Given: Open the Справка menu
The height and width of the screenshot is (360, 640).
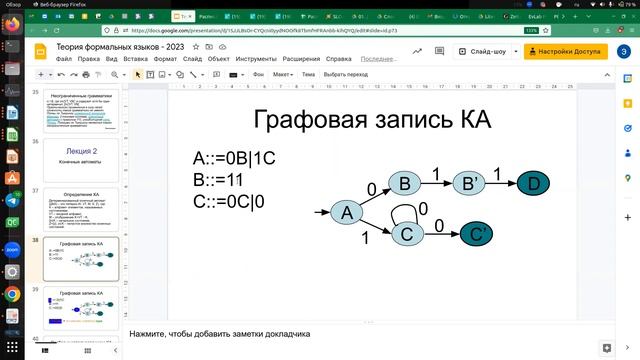Looking at the screenshot, I should point(338,59).
